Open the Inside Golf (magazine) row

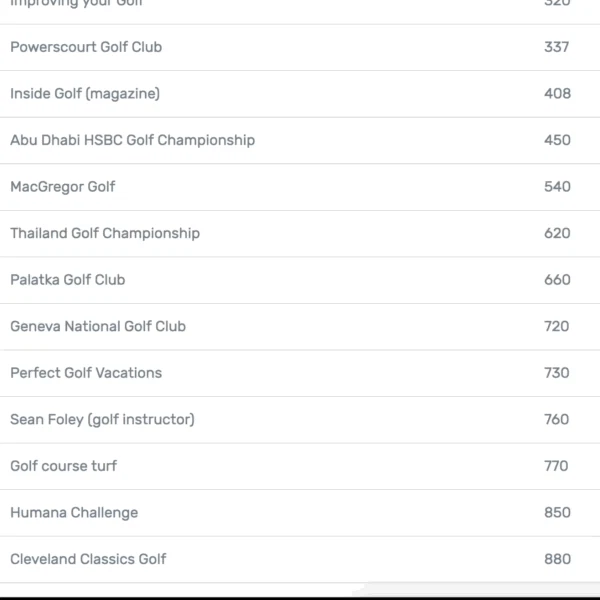[85, 94]
